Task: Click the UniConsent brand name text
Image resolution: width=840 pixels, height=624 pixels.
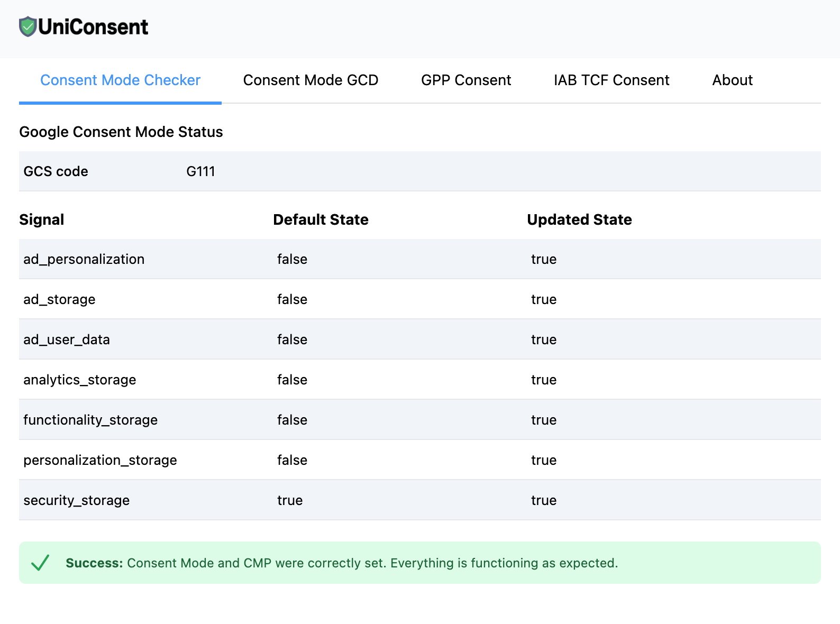Action: (x=93, y=27)
